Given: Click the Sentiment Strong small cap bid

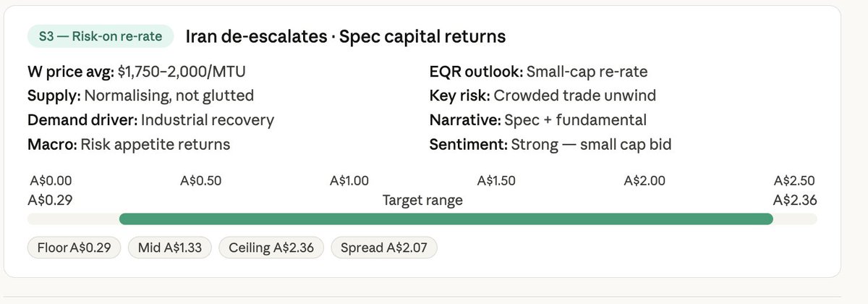Looking at the screenshot, I should point(550,144).
